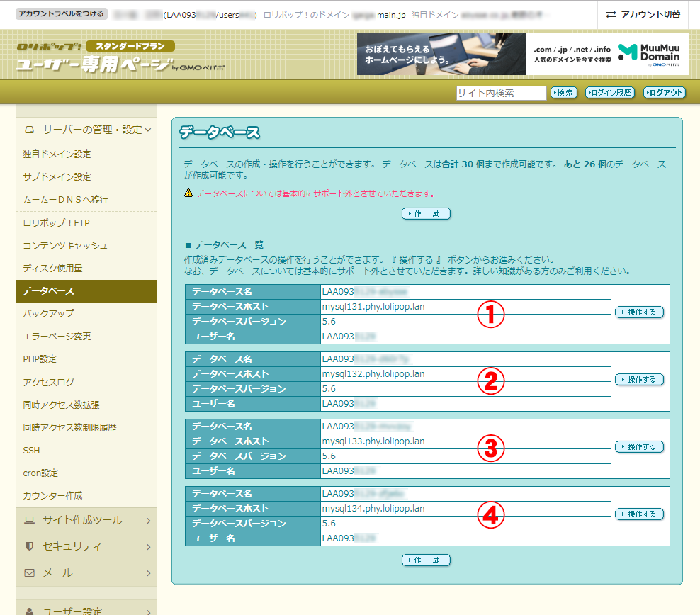Open 独自ドメイン設定 in sidebar
The height and width of the screenshot is (615, 700).
[57, 154]
